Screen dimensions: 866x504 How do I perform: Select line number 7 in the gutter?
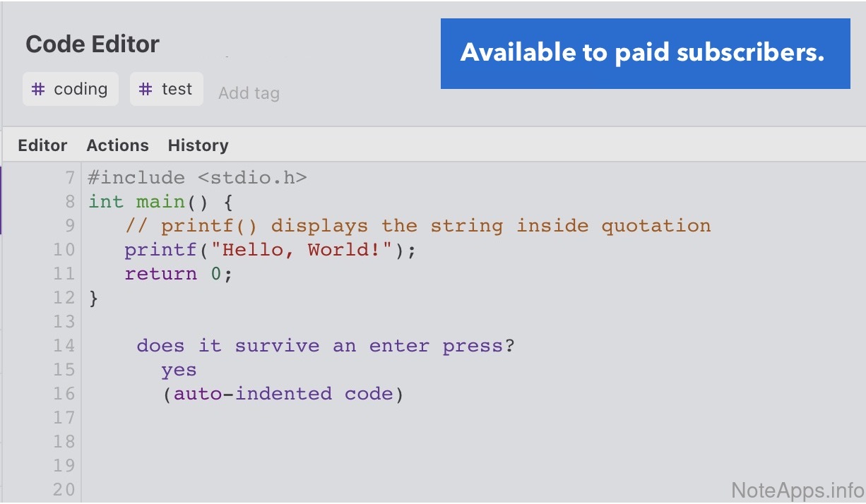70,178
